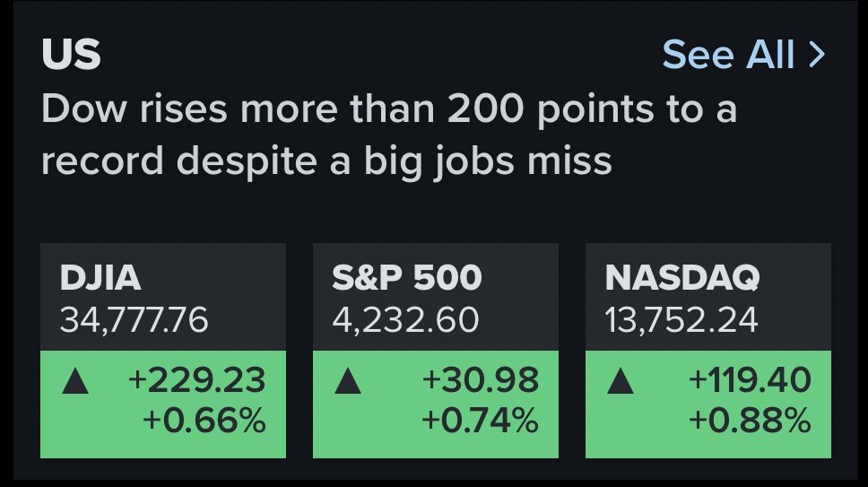Select the NASDAQ value 13,752.24

pos(681,320)
